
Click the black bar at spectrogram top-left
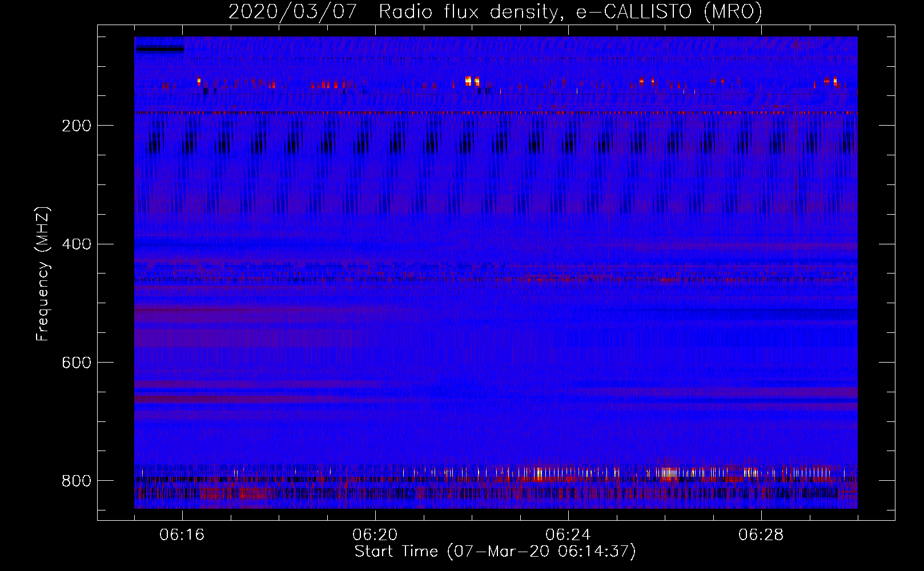[x=159, y=49]
